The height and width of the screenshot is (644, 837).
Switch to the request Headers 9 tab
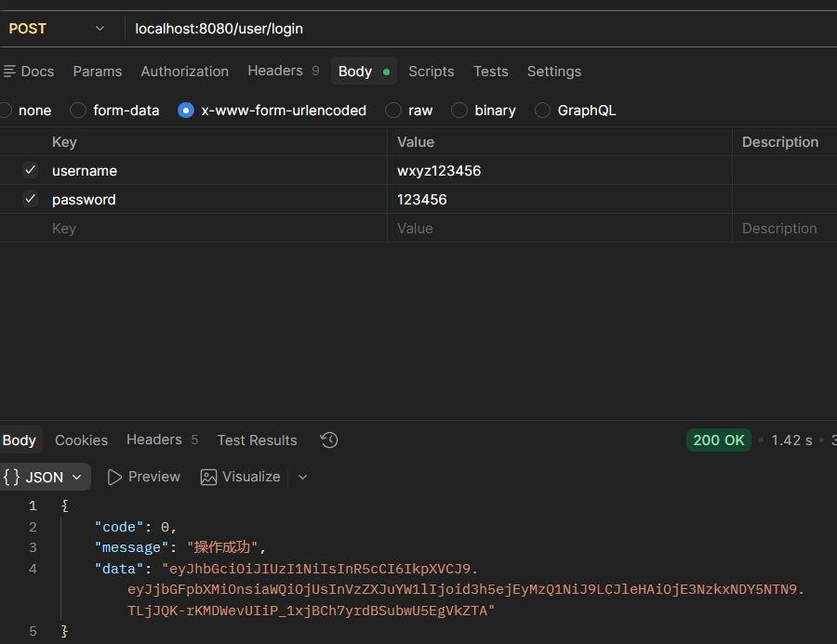(x=284, y=71)
